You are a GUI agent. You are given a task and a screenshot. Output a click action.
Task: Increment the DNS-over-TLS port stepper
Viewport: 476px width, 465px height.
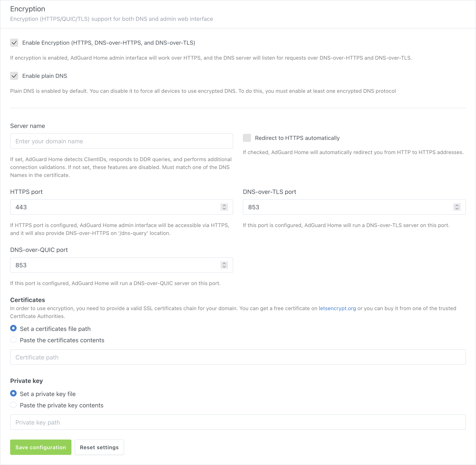(457, 205)
